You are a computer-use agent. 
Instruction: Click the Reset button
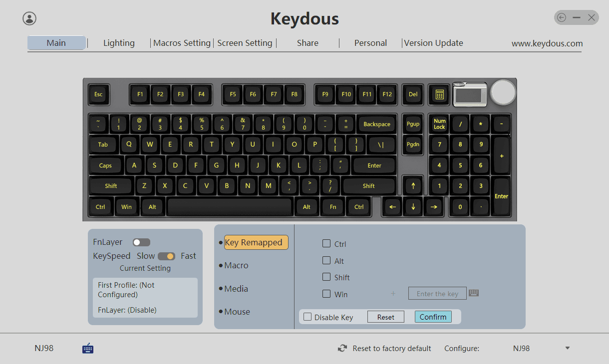tap(385, 317)
